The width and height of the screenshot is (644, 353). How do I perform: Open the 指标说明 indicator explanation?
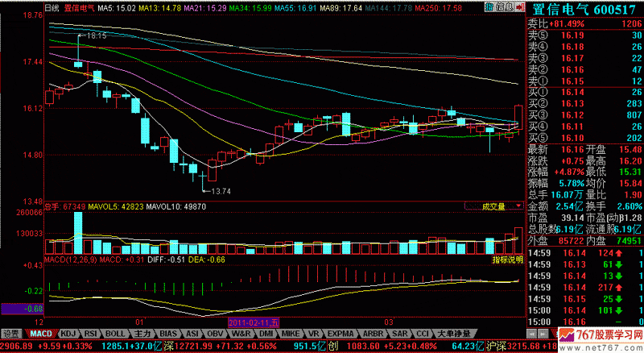click(x=507, y=260)
